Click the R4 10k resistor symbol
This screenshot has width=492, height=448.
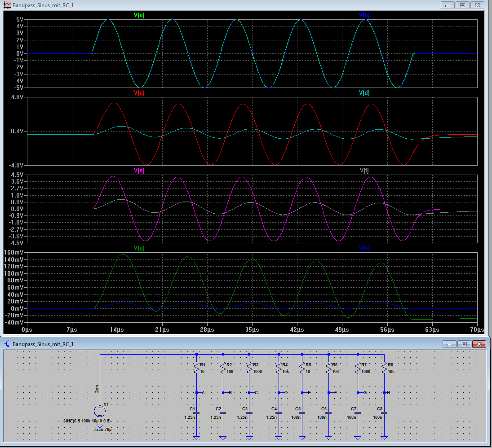coord(279,369)
